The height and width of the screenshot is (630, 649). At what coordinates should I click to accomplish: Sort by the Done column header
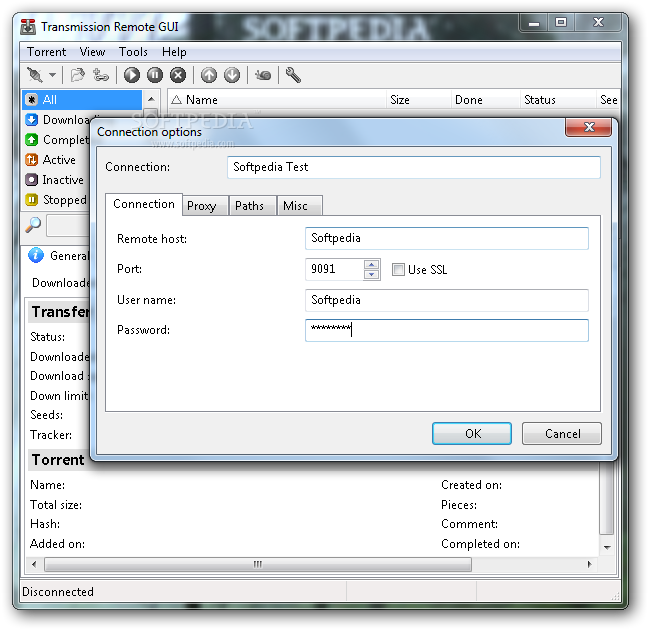[485, 100]
